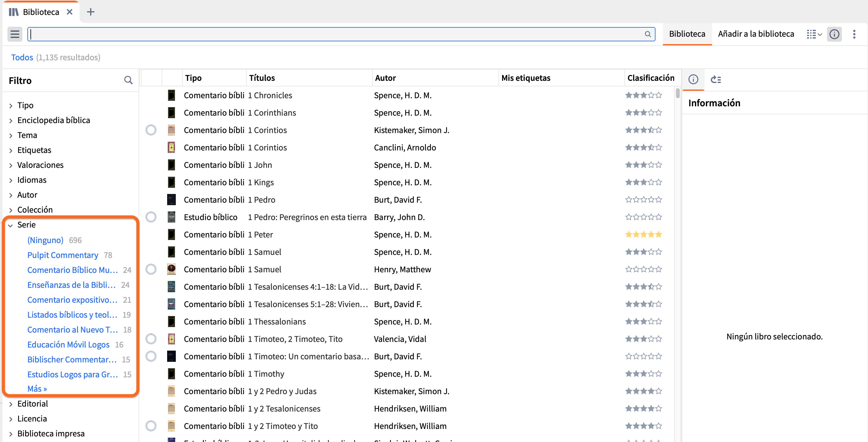Click the search magnifier in library box
The width and height of the screenshot is (868, 442).
[x=648, y=34]
